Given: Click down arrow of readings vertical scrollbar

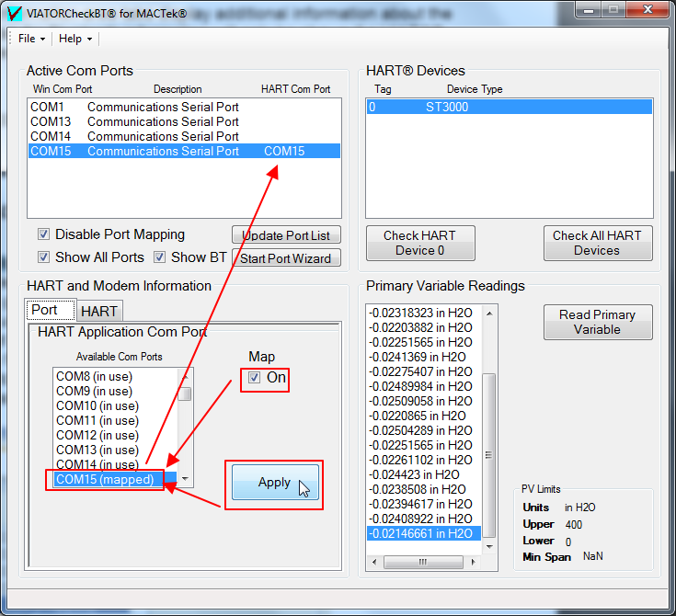Looking at the screenshot, I should click(x=489, y=547).
